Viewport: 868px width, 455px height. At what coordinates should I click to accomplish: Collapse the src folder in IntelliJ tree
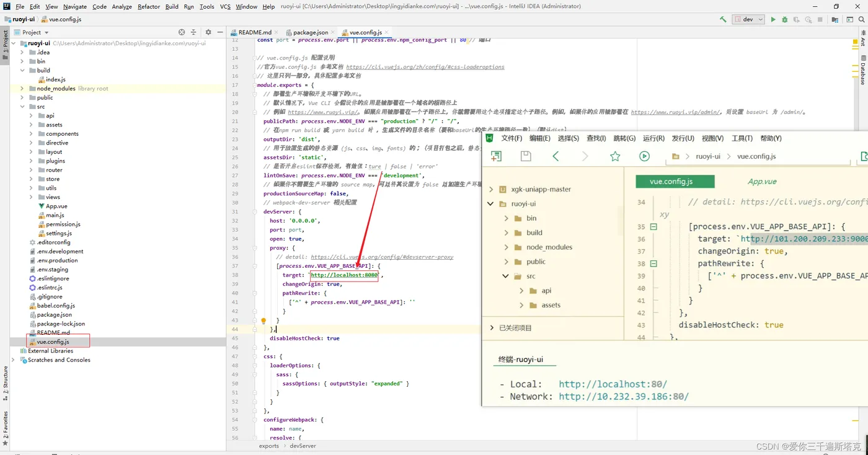[x=22, y=107]
